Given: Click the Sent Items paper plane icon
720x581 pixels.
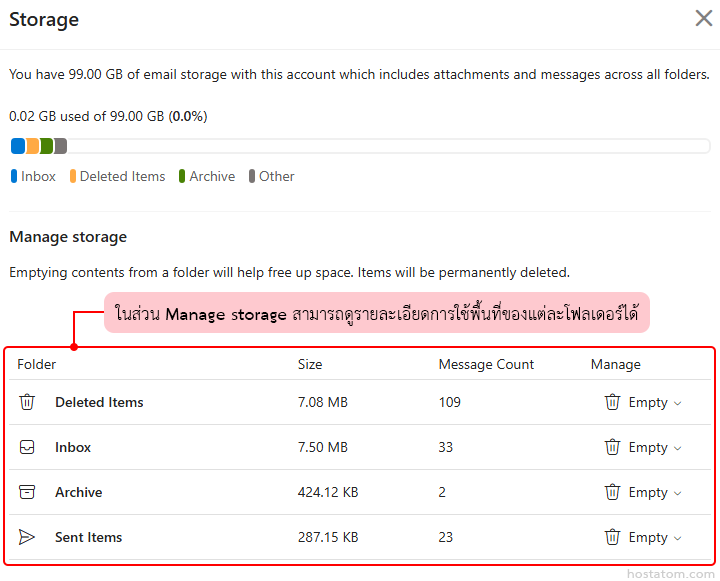Looking at the screenshot, I should 27,537.
